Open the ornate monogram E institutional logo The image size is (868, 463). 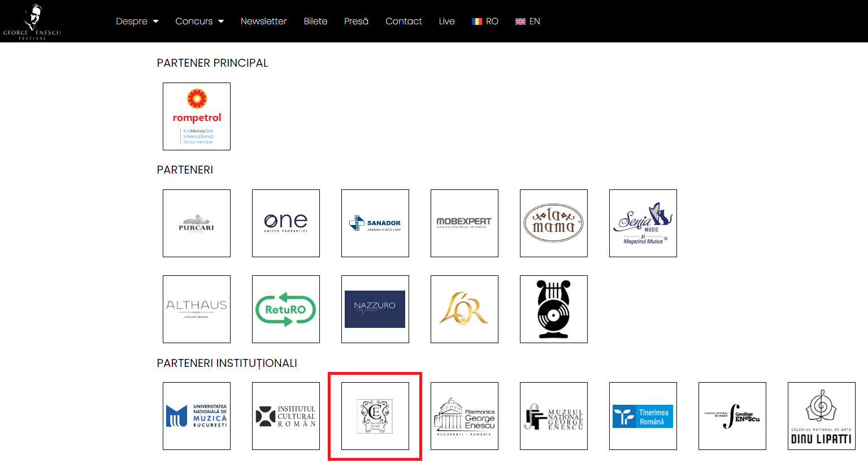pos(375,416)
